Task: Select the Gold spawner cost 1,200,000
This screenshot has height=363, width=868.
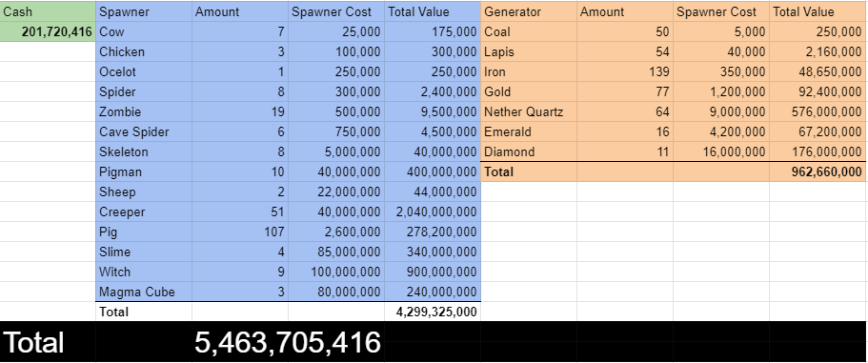Action: coord(720,91)
